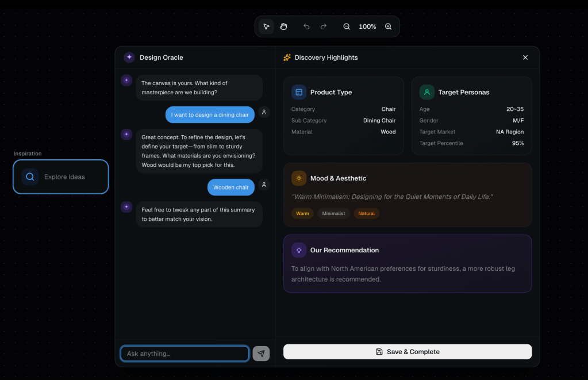Click the Ask anything input field
588x380 pixels.
click(x=185, y=354)
